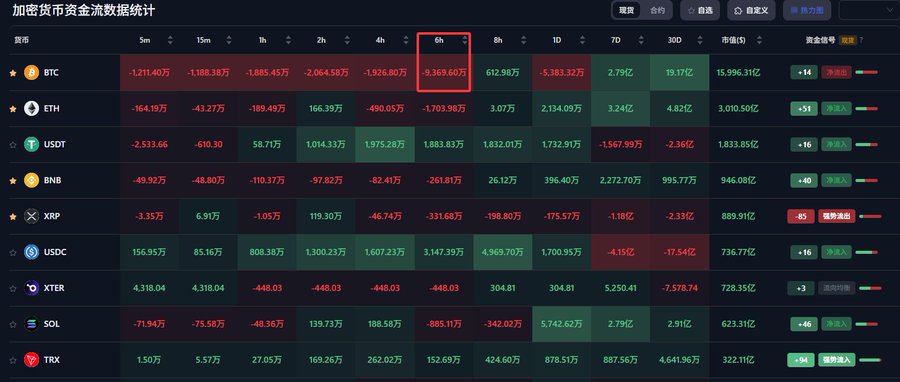Image resolution: width=900 pixels, height=382 pixels.
Task: Sort by 15m column arrows
Action: click(x=229, y=40)
